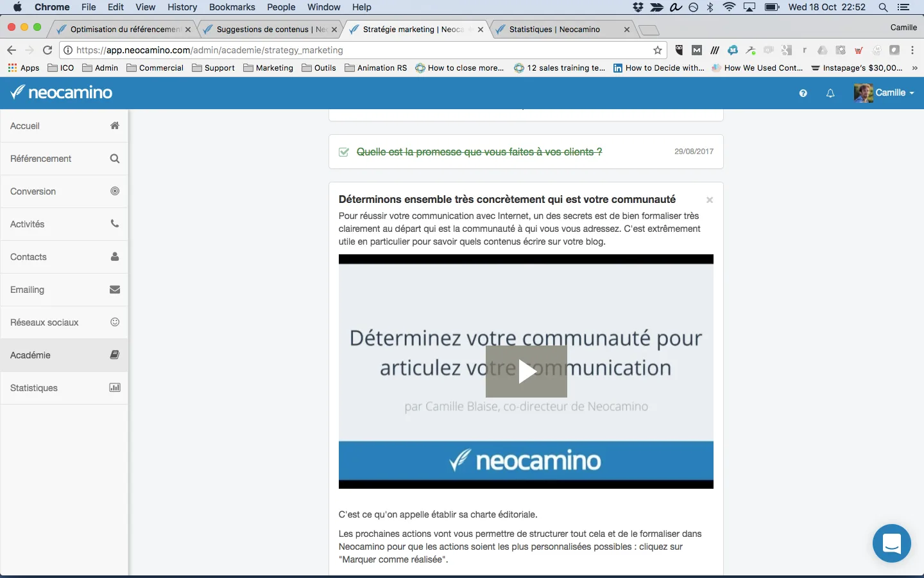Image resolution: width=924 pixels, height=578 pixels.
Task: Open 'How to Decide with...' bookmark
Action: (x=659, y=67)
